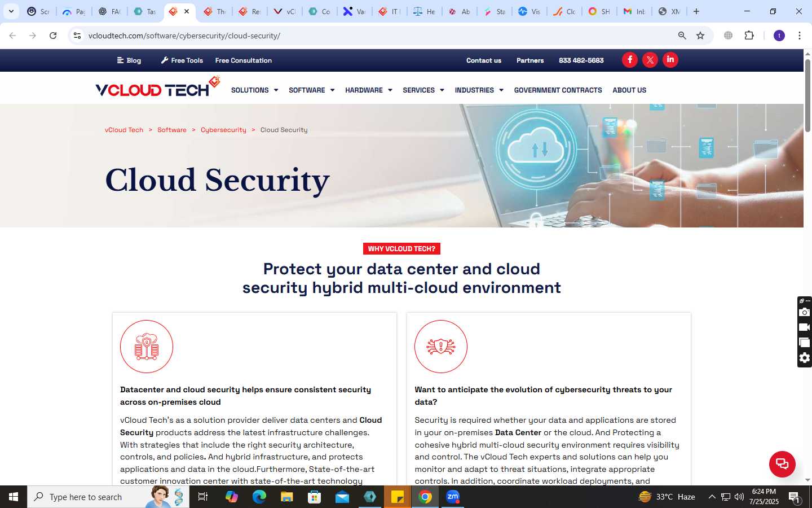Open Windows Start menu
812x508 pixels.
(x=14, y=497)
